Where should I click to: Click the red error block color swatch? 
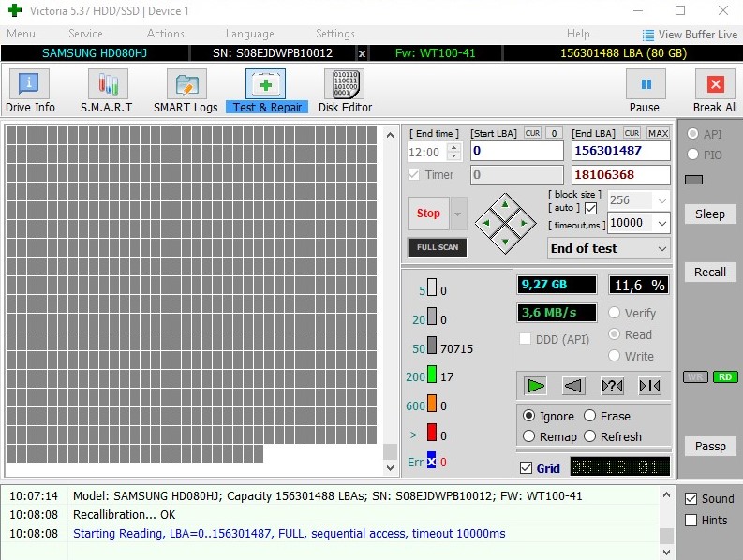tap(432, 434)
